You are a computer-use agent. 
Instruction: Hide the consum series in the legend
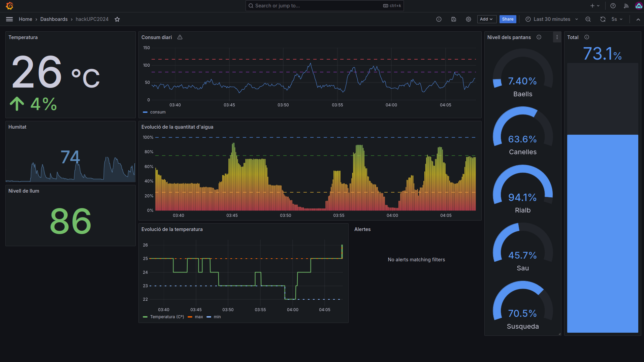157,112
